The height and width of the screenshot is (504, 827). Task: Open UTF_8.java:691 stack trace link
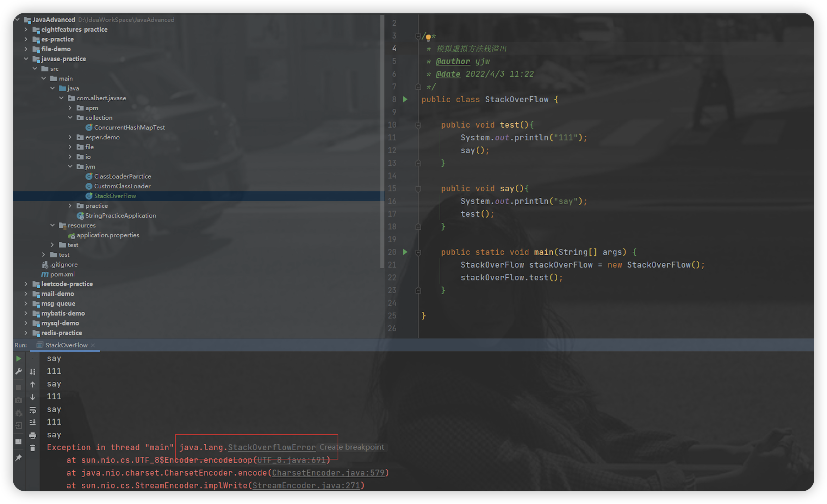[291, 460]
